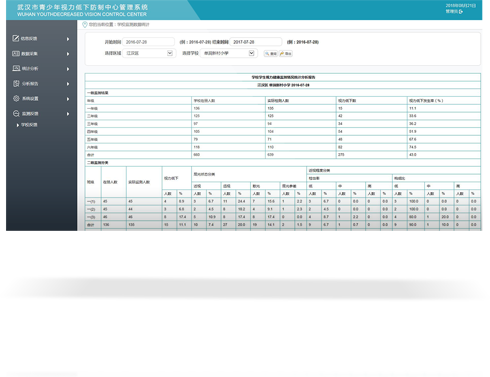Open the district dropdown showing 江汉区
The width and height of the screenshot is (490, 377).
point(149,53)
